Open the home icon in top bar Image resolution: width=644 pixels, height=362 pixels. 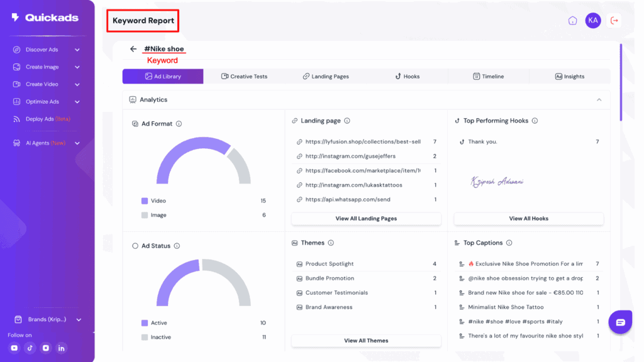572,20
